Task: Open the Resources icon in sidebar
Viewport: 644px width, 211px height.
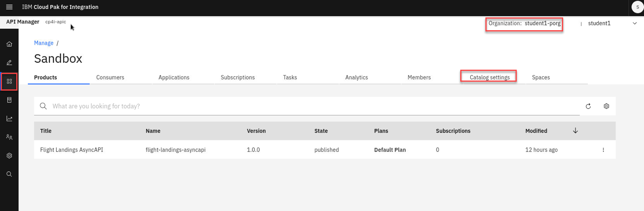Action: point(9,100)
